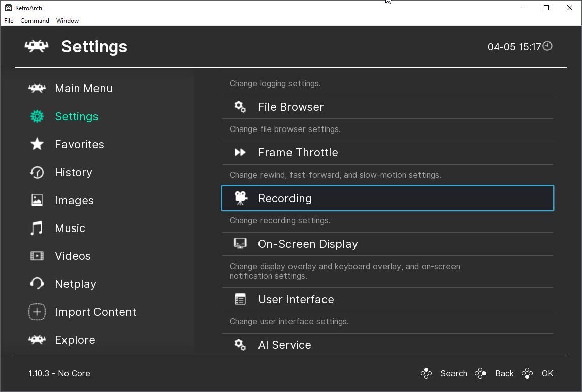Click the Frame Throttle fast-forward icon
Image resolution: width=582 pixels, height=392 pixels.
click(x=240, y=152)
